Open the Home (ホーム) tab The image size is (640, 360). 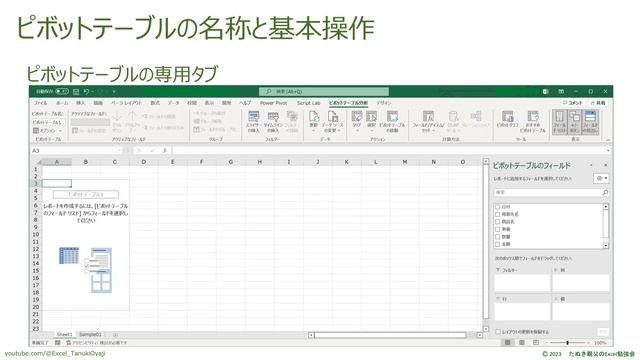click(x=62, y=103)
